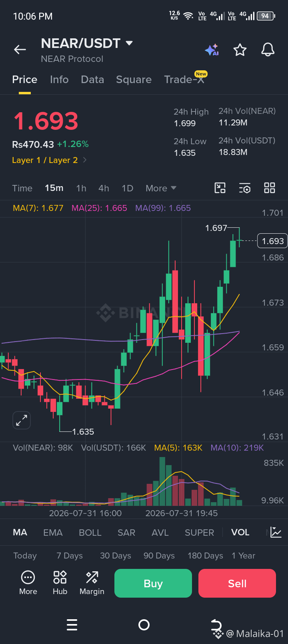Open the More timeframes dropdown
The height and width of the screenshot is (644, 288).
[161, 188]
